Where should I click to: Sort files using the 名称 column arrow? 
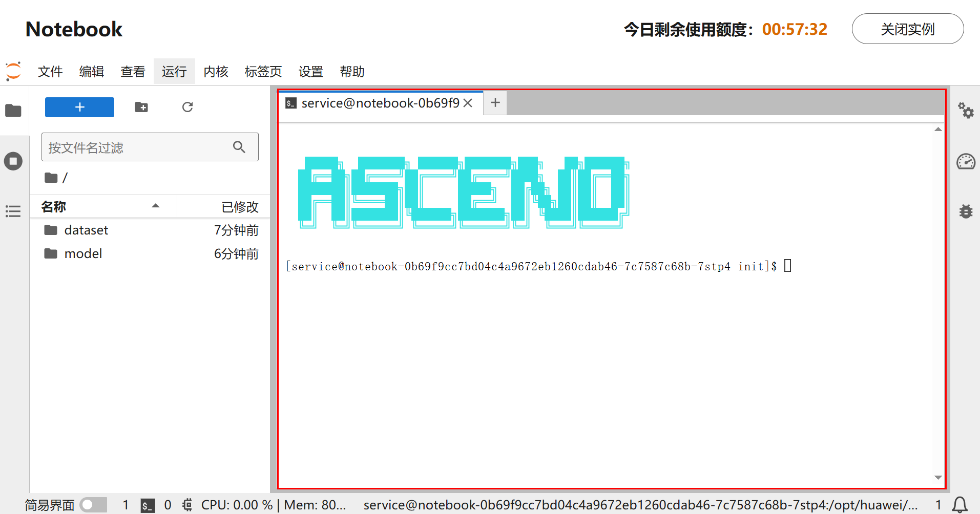point(156,206)
